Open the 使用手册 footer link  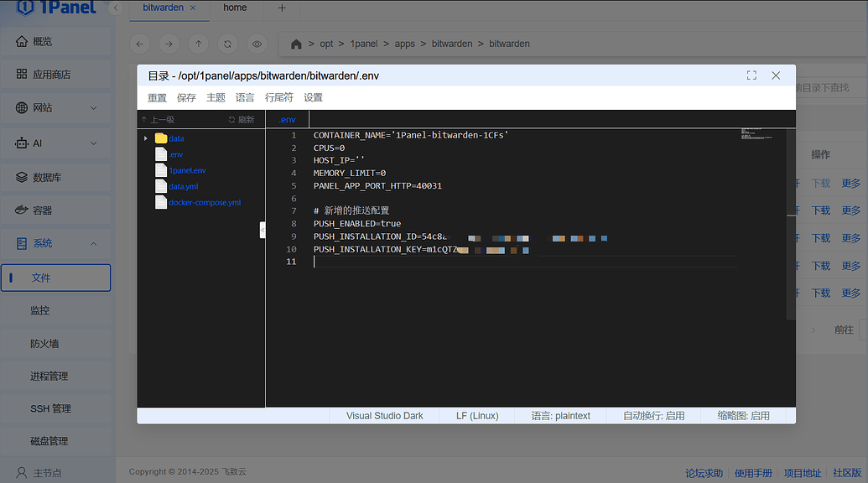pyautogui.click(x=753, y=473)
